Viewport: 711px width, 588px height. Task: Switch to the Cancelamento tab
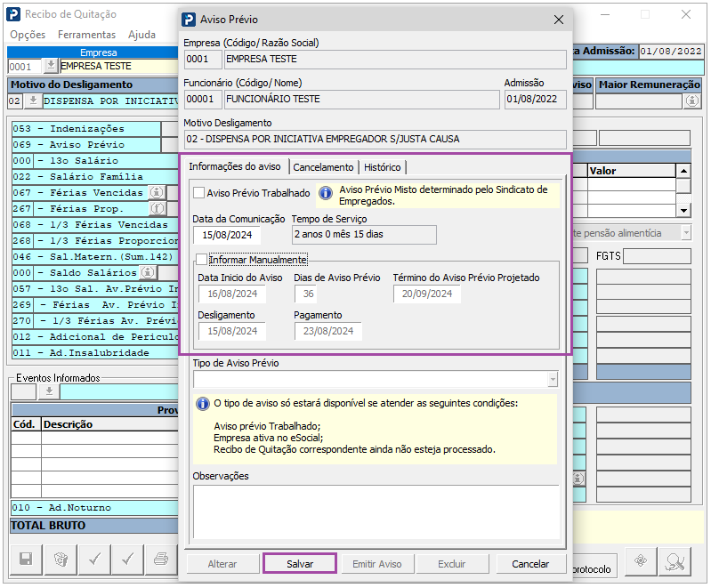323,167
